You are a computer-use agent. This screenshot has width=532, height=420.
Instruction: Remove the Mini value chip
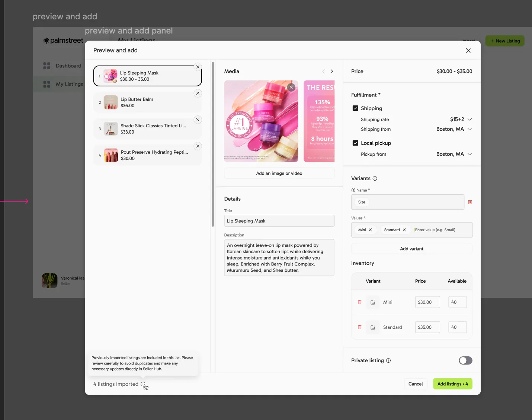point(371,230)
